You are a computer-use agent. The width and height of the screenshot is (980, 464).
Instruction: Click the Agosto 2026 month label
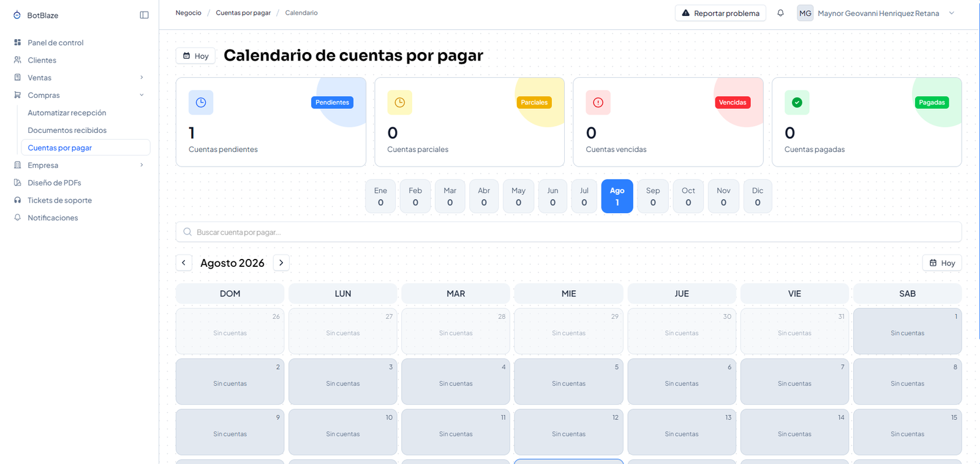[x=232, y=263]
